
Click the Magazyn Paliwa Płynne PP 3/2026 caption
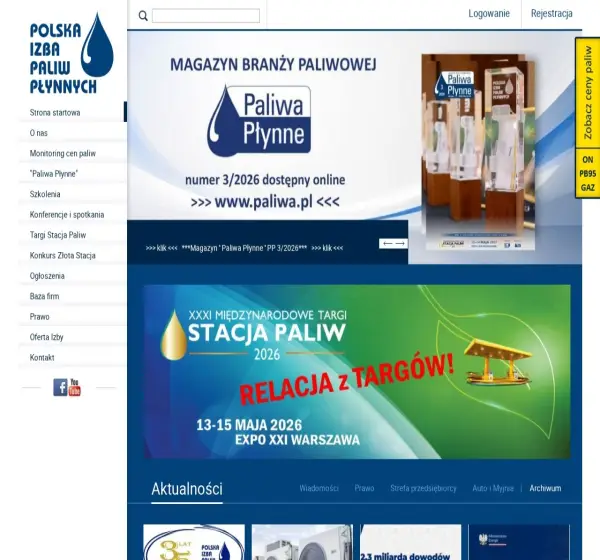click(x=244, y=248)
